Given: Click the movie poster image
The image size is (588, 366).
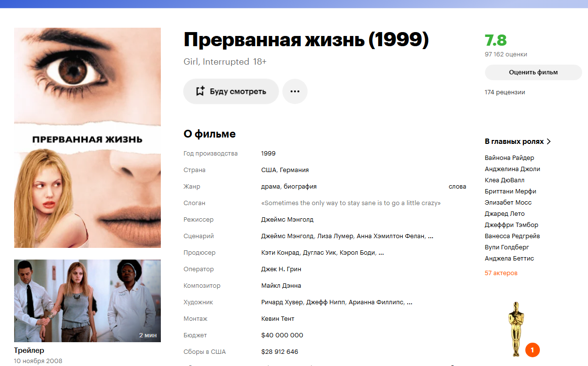Looking at the screenshot, I should click(87, 138).
